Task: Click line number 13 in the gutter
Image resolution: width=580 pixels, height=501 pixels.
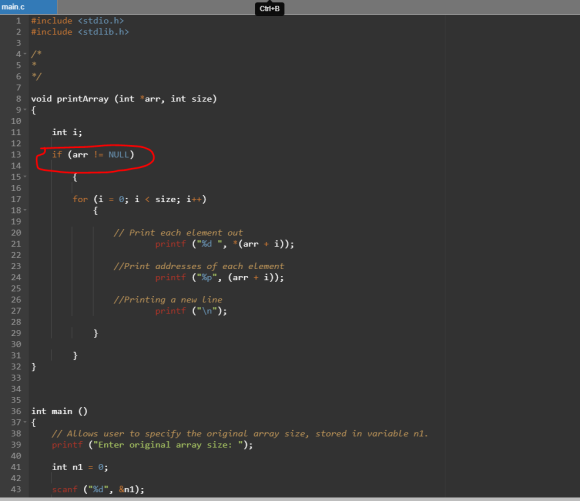Action: pyautogui.click(x=16, y=155)
